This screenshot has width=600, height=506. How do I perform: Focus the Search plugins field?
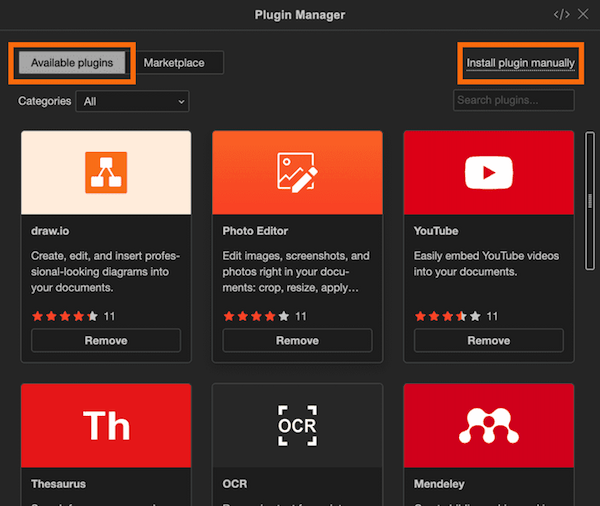(513, 101)
